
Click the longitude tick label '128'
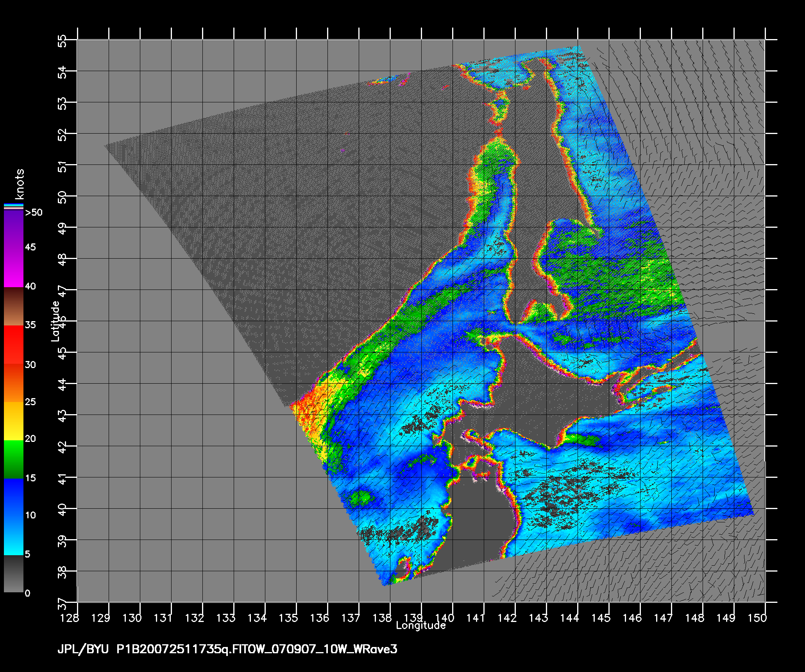click(x=69, y=618)
